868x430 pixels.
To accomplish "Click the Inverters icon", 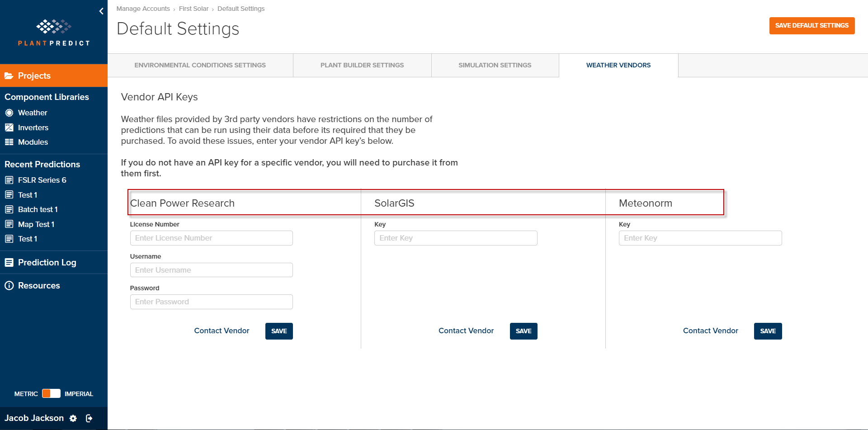I will (9, 128).
